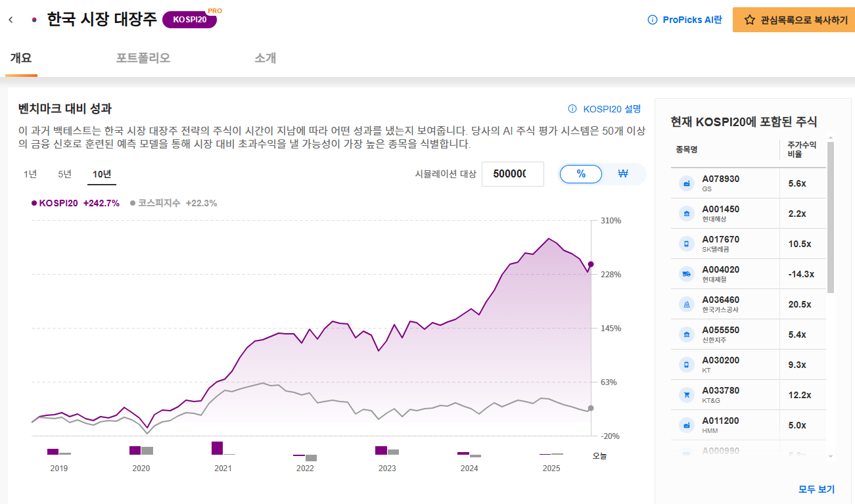The image size is (855, 504).
Task: Click the scroll down arrow of stock list
Action: tap(831, 456)
